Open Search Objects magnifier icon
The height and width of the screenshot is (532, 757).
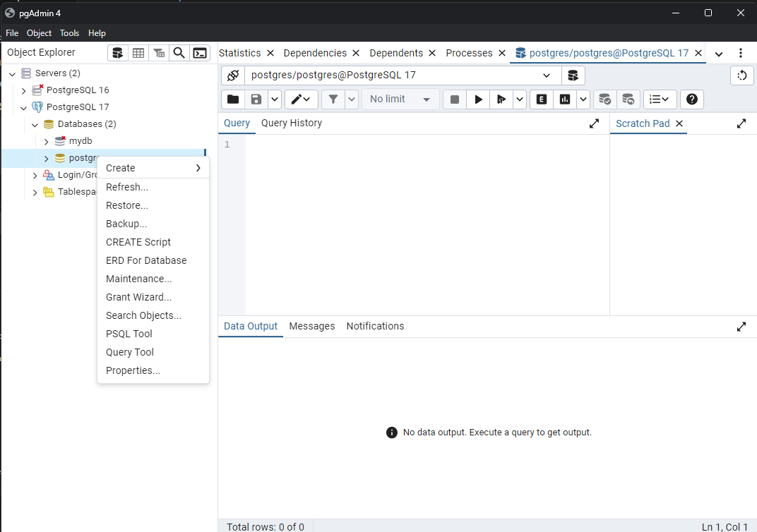point(179,53)
